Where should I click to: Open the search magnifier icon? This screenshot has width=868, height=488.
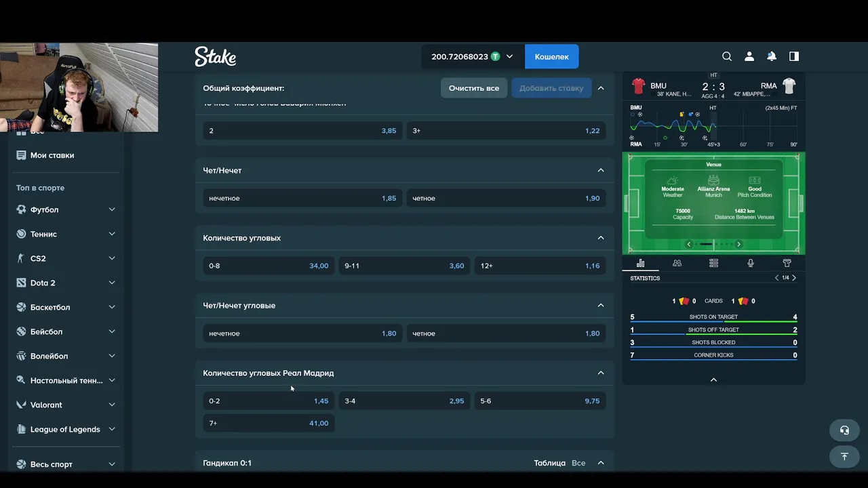727,57
